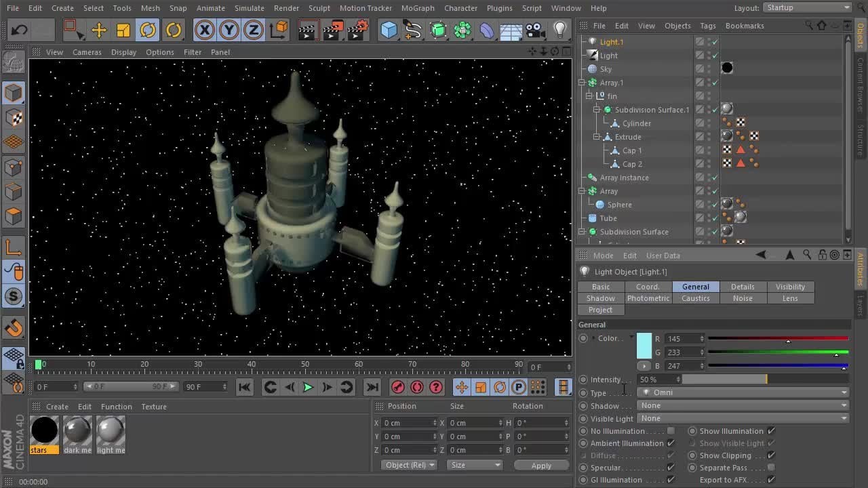Select the Move tool in the toolbar

[x=99, y=30]
